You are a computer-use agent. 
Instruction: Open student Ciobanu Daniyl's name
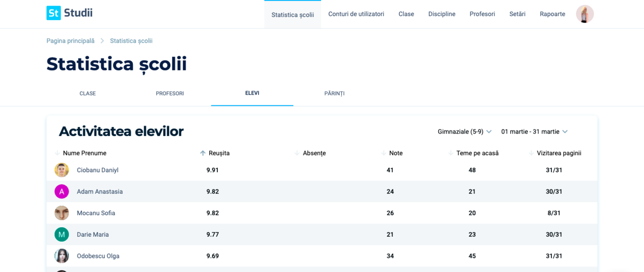point(98,170)
